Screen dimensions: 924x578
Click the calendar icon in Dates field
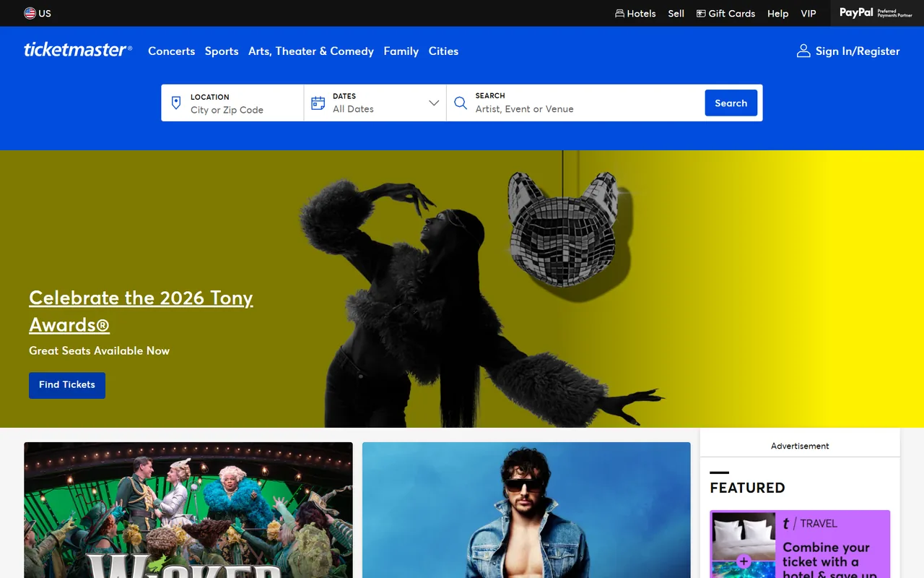tap(318, 103)
